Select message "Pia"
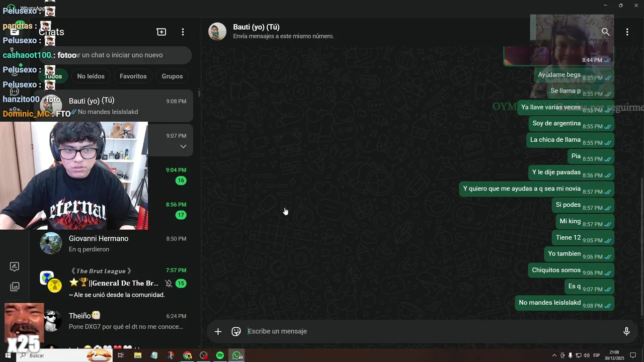Viewport: 644px width, 362px height. tap(591, 156)
